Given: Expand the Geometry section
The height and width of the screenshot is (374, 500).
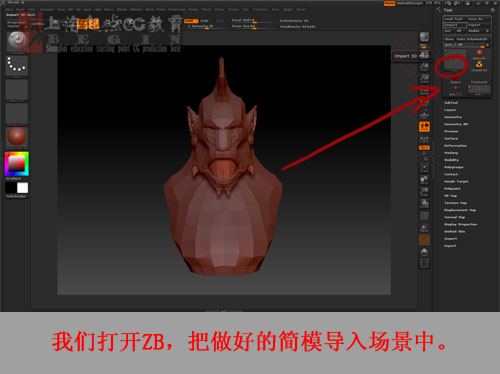Looking at the screenshot, I should click(x=453, y=117).
